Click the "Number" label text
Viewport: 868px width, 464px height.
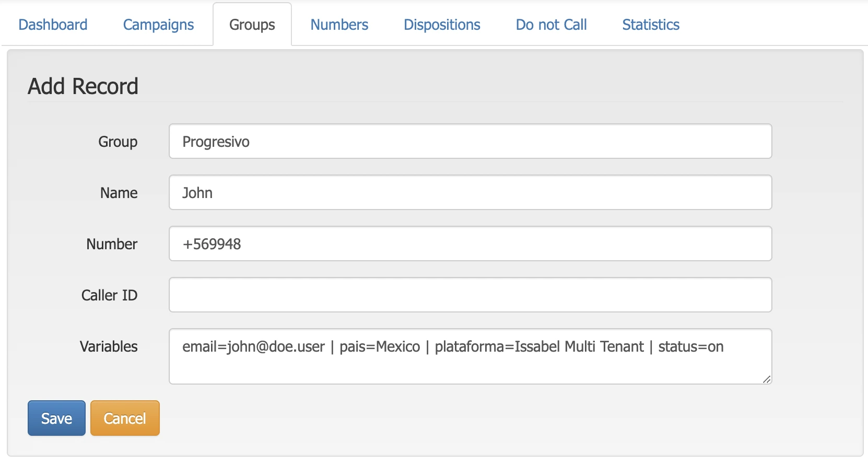pyautogui.click(x=112, y=244)
